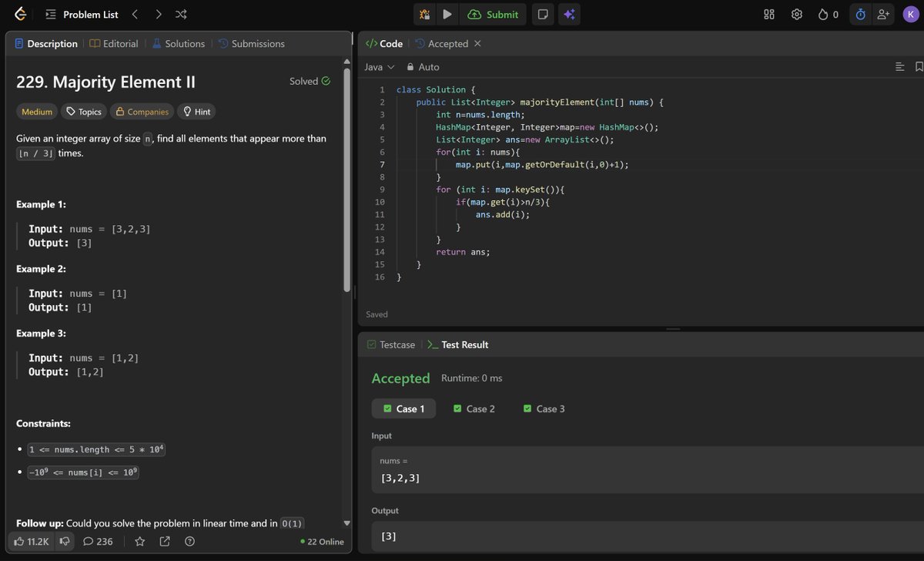Click the Output value [3]
924x561 pixels.
click(389, 536)
